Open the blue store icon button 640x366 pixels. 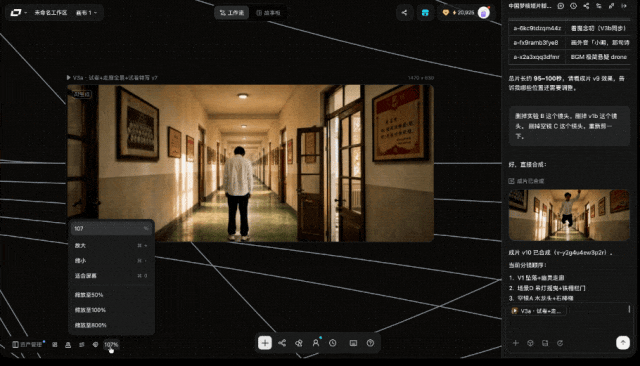tap(425, 13)
